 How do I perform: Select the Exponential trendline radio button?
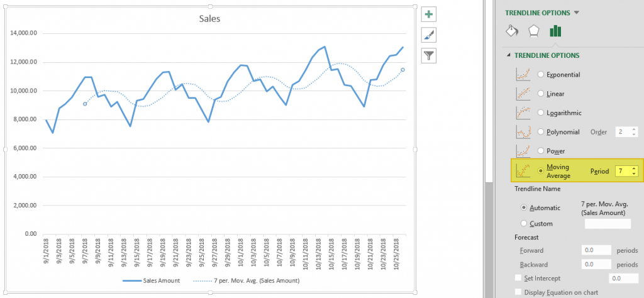pyautogui.click(x=540, y=75)
